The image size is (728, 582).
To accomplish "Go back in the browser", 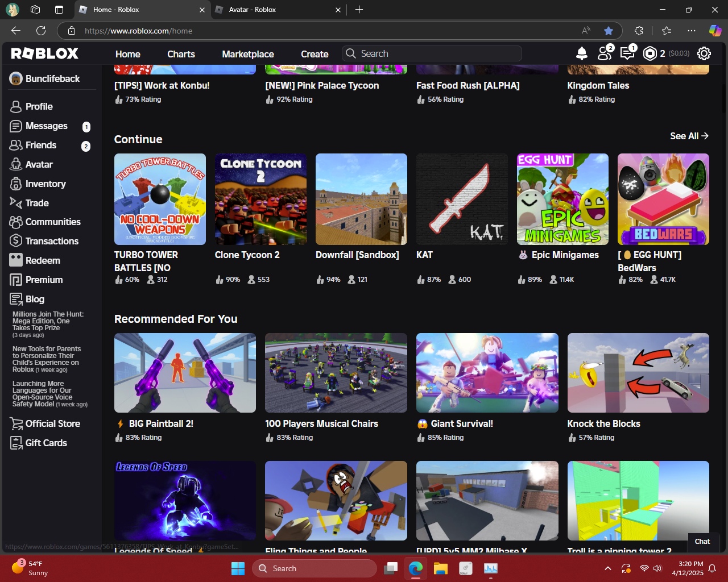I will pos(16,31).
